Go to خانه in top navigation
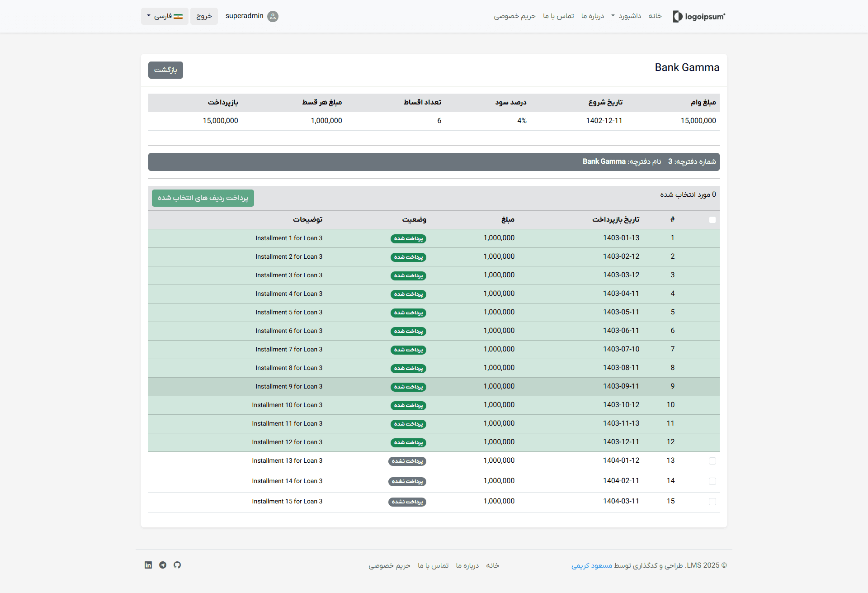868x593 pixels. (x=655, y=16)
